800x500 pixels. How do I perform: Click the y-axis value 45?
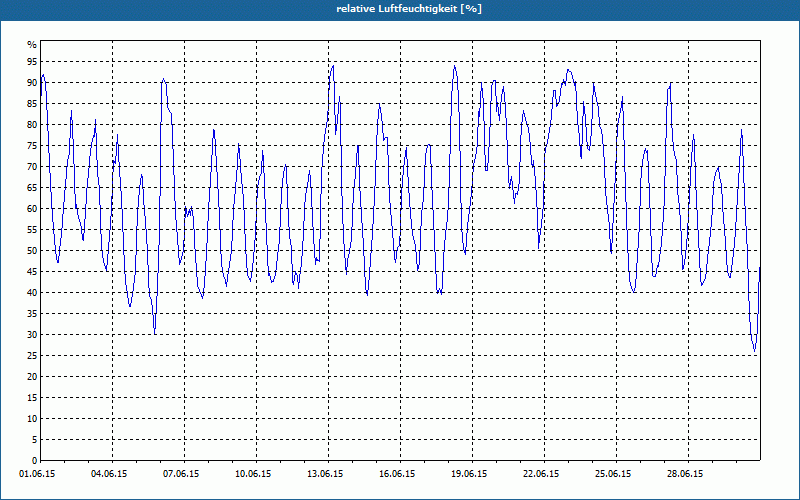pyautogui.click(x=32, y=271)
